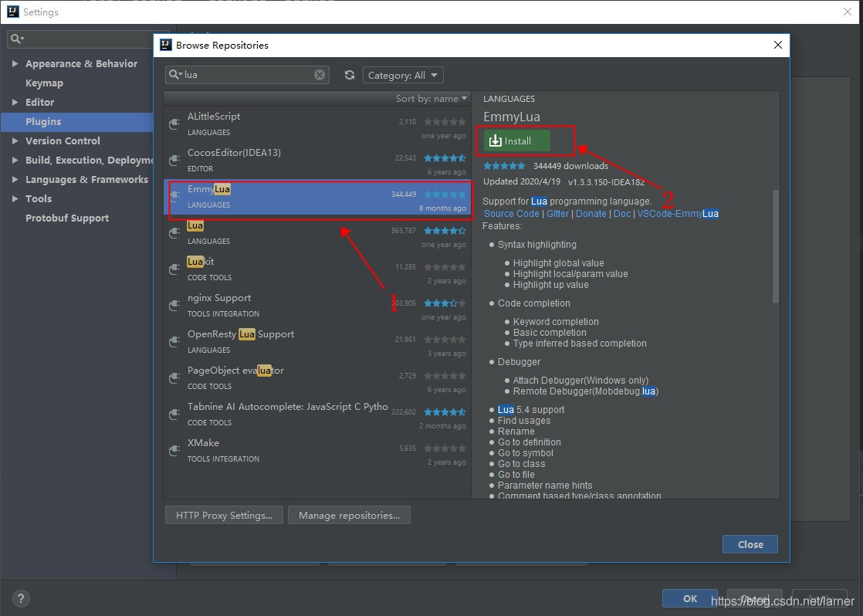This screenshot has height=616, width=863.
Task: Click XMake plugin icon
Action: point(174,451)
